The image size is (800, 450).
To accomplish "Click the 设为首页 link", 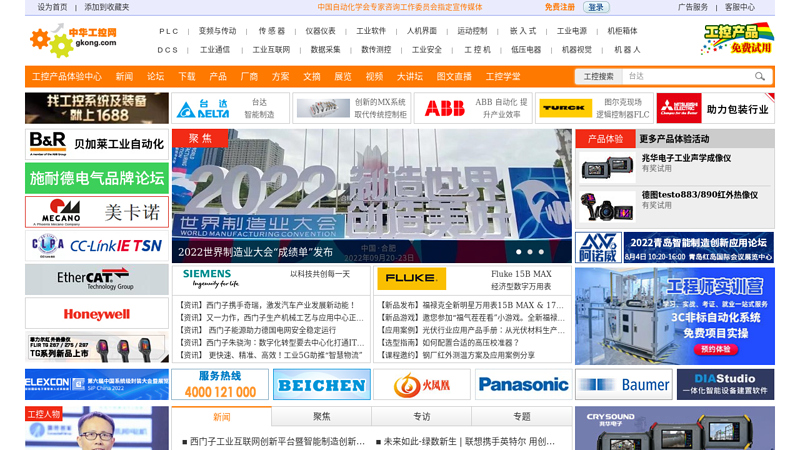I will click(52, 7).
